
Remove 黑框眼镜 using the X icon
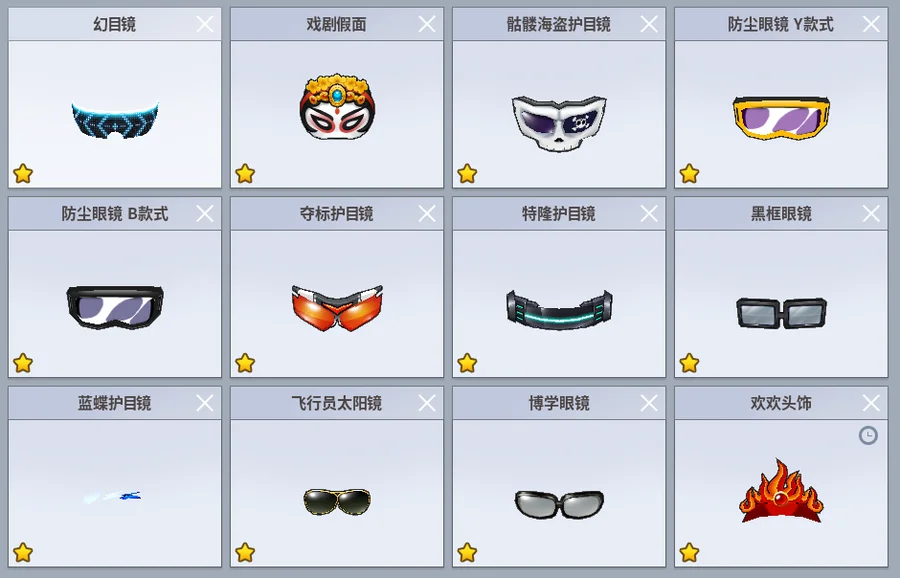pyautogui.click(x=871, y=214)
